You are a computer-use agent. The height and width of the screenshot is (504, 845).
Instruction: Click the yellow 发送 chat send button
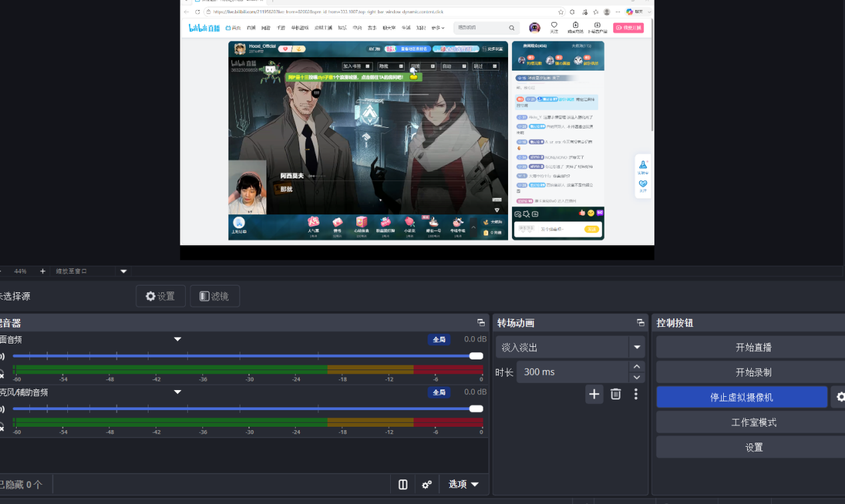pyautogui.click(x=591, y=229)
